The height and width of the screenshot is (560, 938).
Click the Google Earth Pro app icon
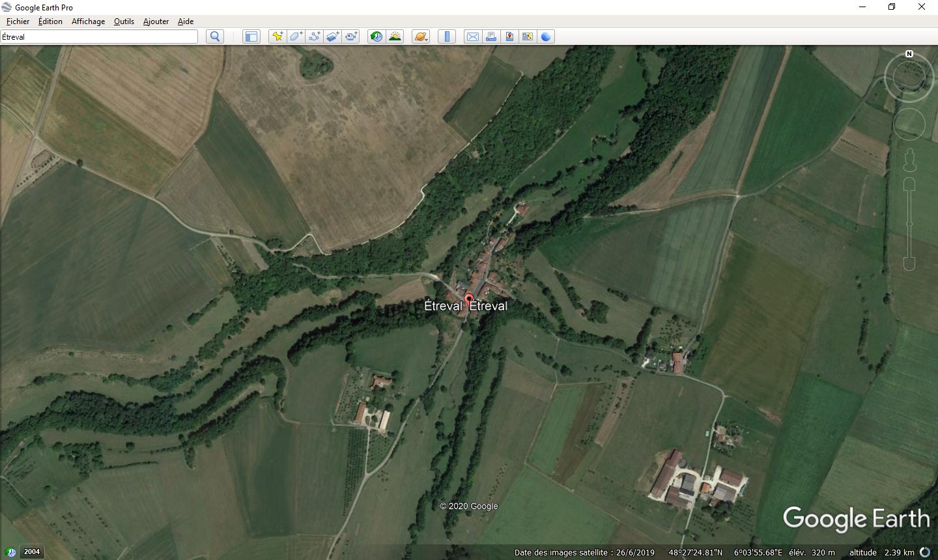coord(7,7)
